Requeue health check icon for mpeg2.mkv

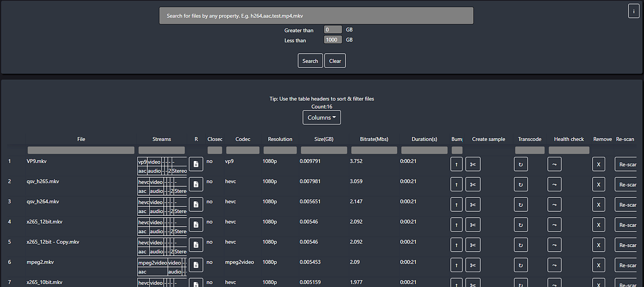[554, 265]
